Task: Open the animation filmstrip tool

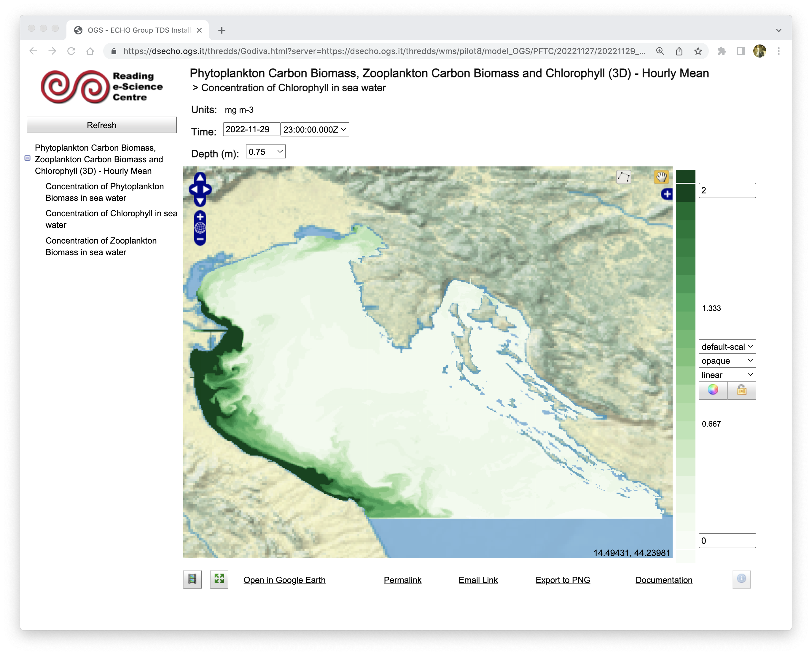Action: coord(192,579)
